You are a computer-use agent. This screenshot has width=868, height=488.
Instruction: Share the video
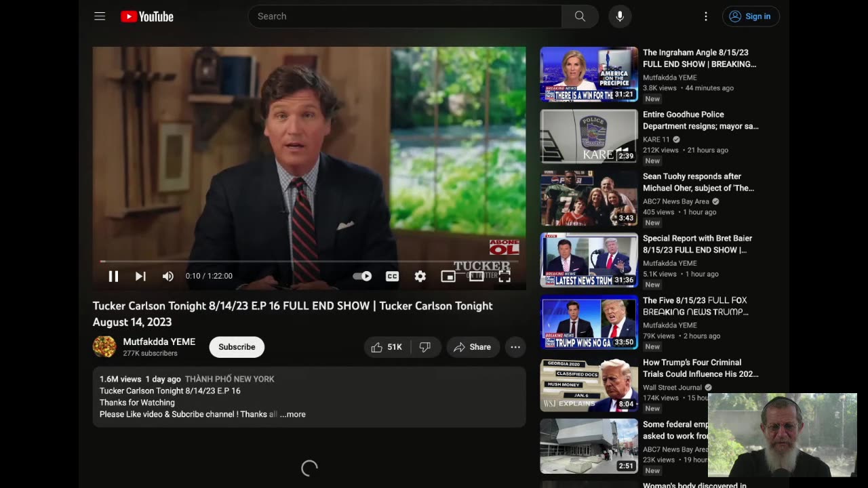[x=473, y=347]
